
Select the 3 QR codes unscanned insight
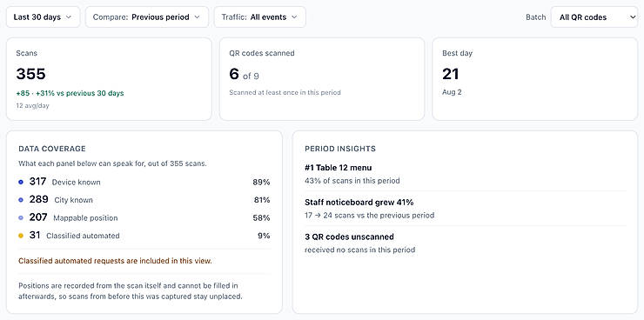pyautogui.click(x=349, y=237)
